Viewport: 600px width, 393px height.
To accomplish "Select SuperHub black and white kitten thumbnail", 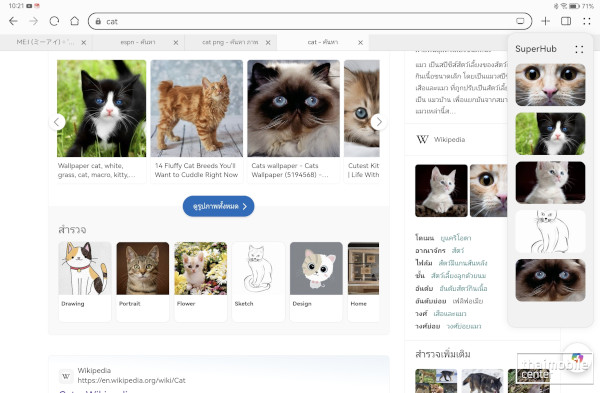I will 550,134.
